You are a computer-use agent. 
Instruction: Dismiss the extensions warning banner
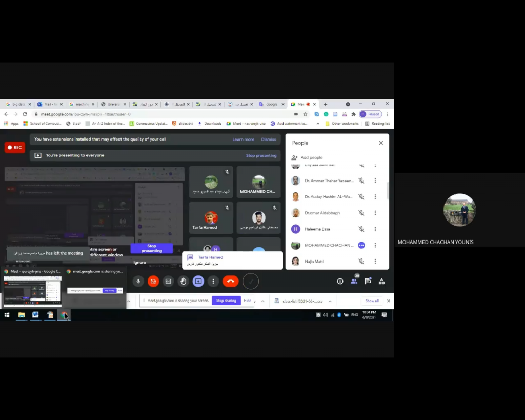click(269, 139)
